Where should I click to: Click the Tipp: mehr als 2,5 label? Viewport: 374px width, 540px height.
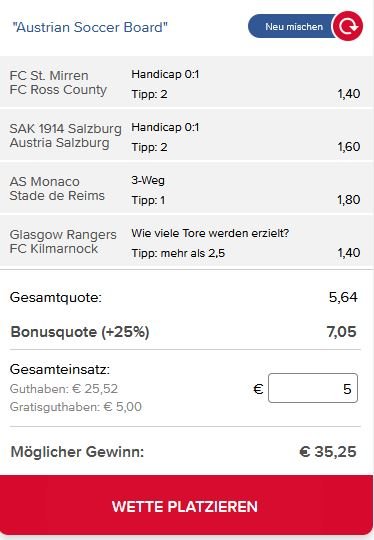(178, 253)
